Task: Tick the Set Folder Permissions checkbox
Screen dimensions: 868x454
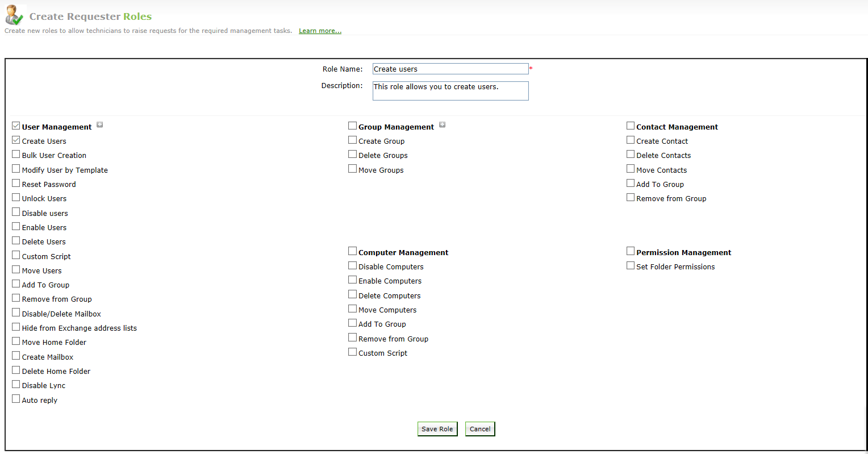Action: pyautogui.click(x=631, y=265)
